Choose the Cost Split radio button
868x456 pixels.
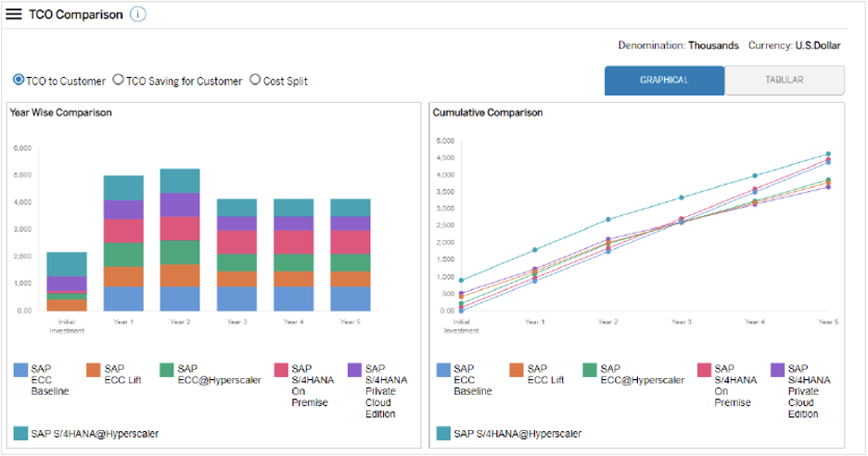click(255, 80)
